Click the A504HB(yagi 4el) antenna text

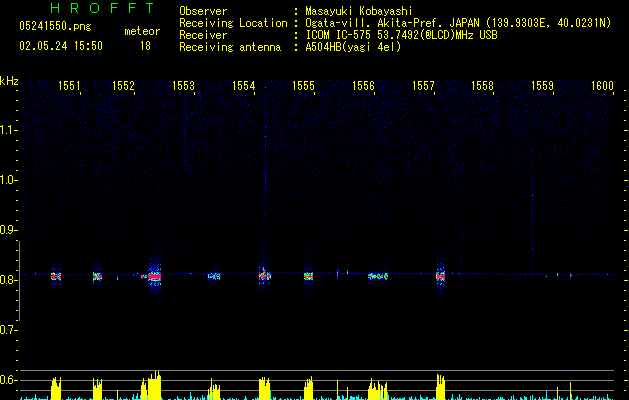pos(353,47)
